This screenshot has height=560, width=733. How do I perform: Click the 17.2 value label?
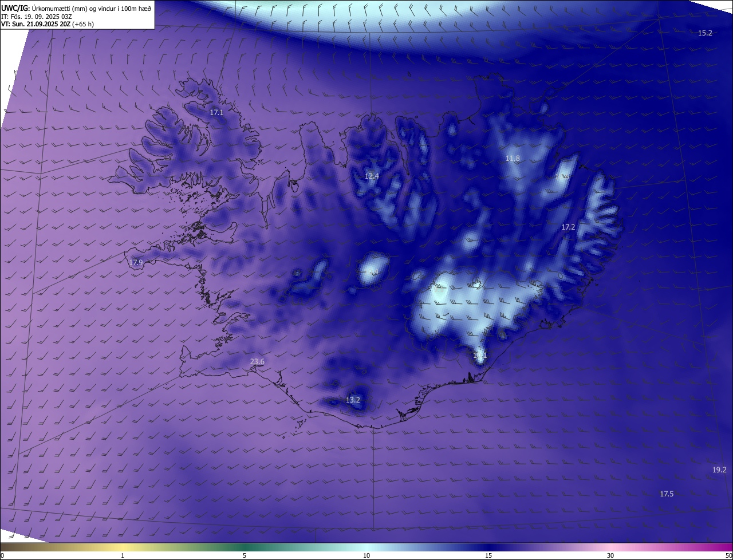pos(568,227)
